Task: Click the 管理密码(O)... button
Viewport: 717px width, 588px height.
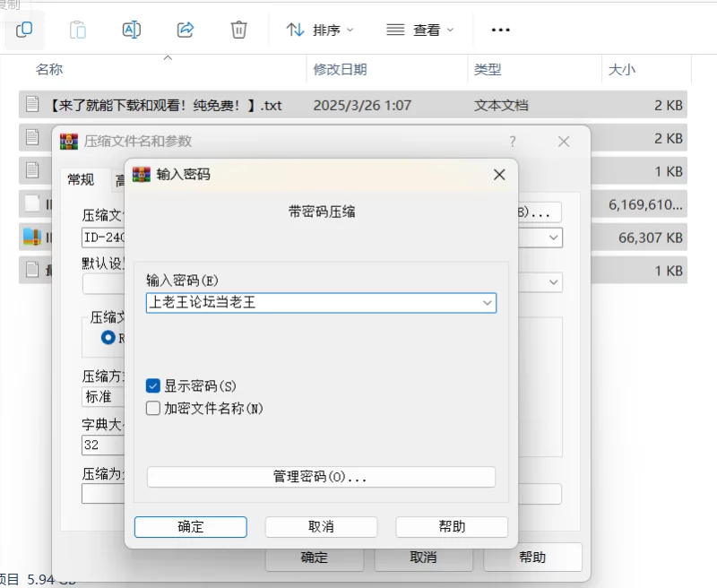Action: point(321,477)
